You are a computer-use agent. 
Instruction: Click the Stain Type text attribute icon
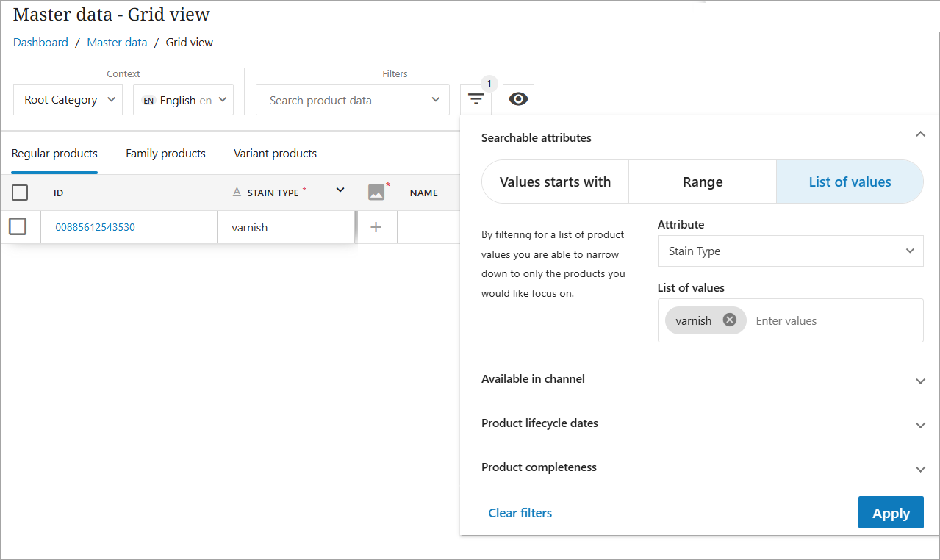[x=237, y=193]
